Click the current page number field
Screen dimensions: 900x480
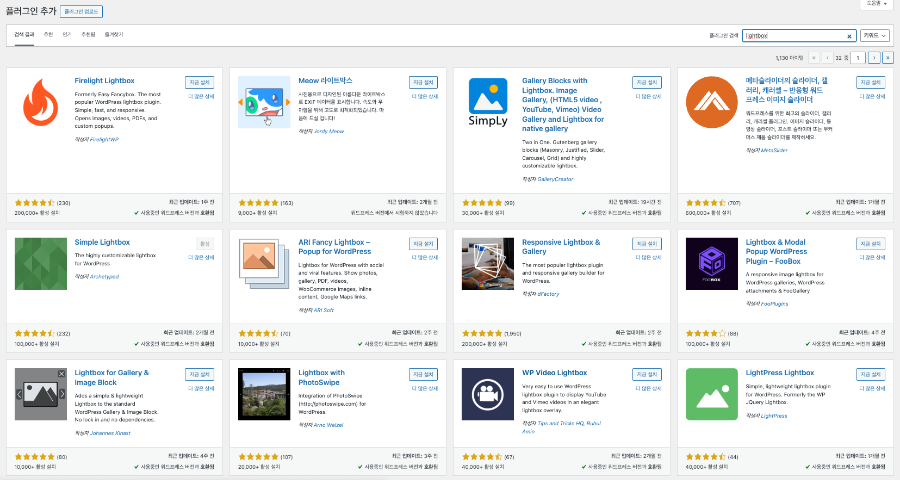858,57
